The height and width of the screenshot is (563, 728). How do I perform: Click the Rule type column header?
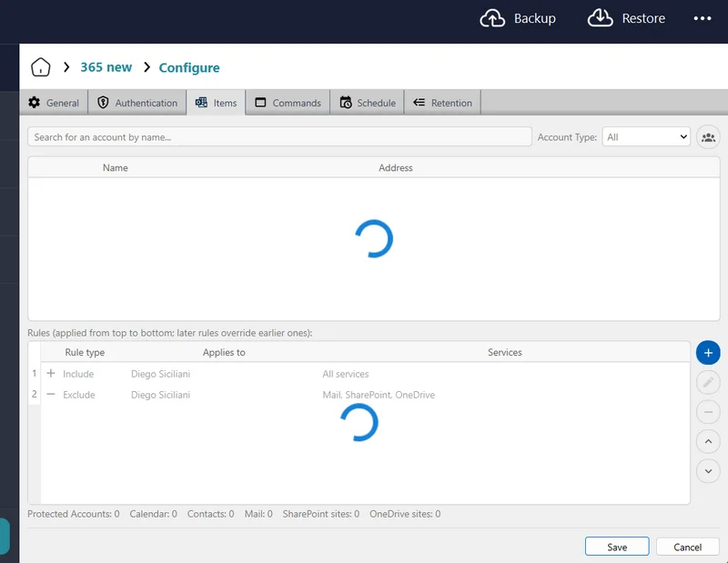click(x=85, y=352)
